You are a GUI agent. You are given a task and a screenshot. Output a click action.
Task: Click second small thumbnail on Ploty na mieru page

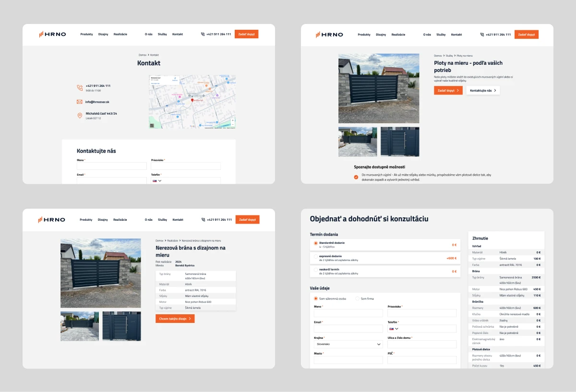coord(400,142)
